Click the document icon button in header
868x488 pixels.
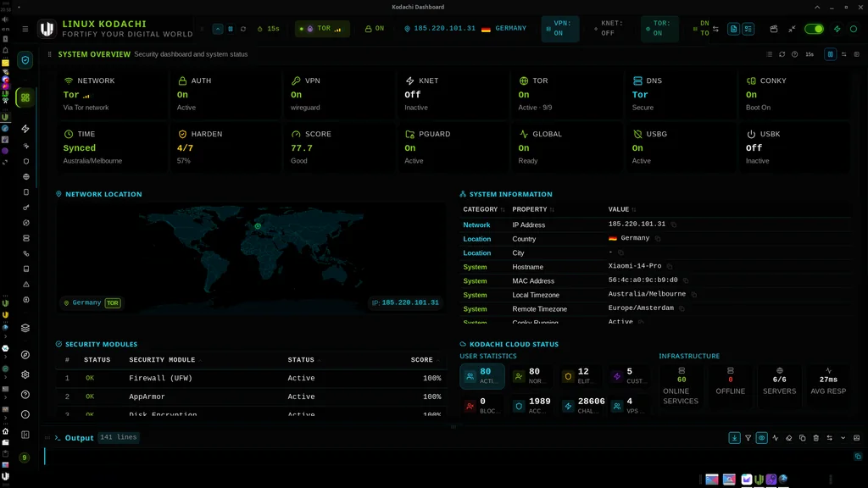[x=733, y=29]
